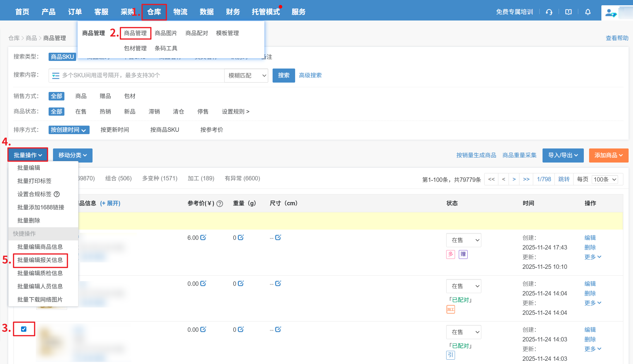Click the customer service headset icon
Screen dimensions: 633x364
(x=549, y=12)
